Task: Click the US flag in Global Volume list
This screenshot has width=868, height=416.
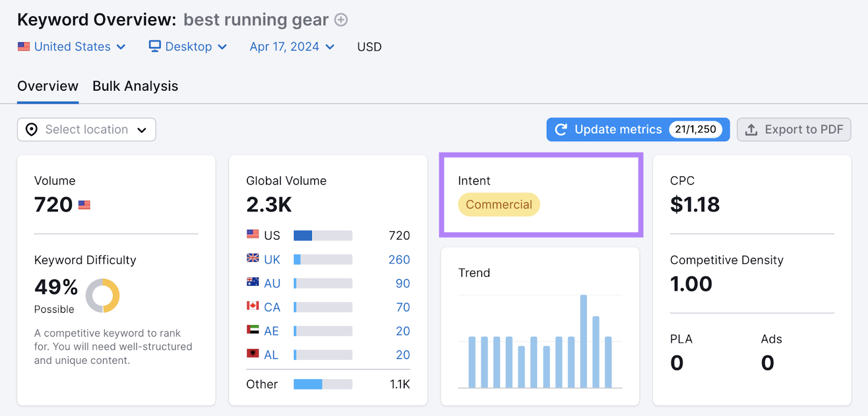Action: point(253,234)
